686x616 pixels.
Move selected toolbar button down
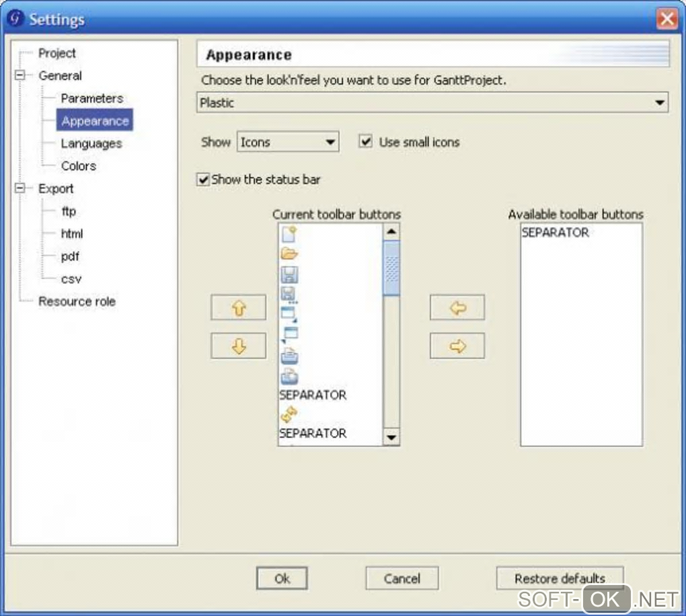[239, 346]
